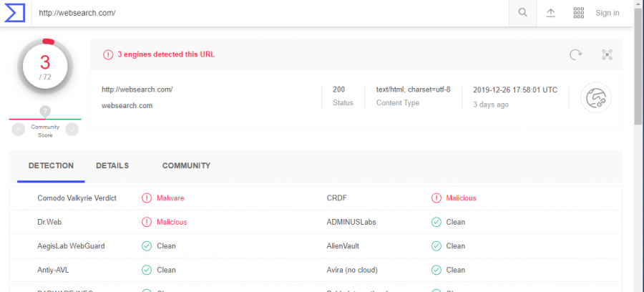Click the CRDF malicious warning icon
Image resolution: width=644 pixels, height=292 pixels.
(436, 198)
